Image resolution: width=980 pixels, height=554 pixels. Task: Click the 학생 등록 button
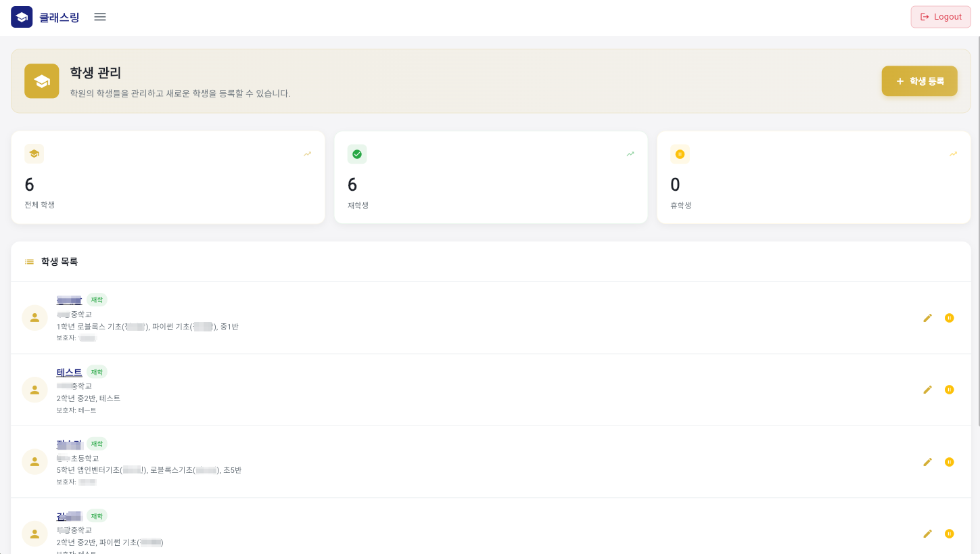tap(919, 81)
